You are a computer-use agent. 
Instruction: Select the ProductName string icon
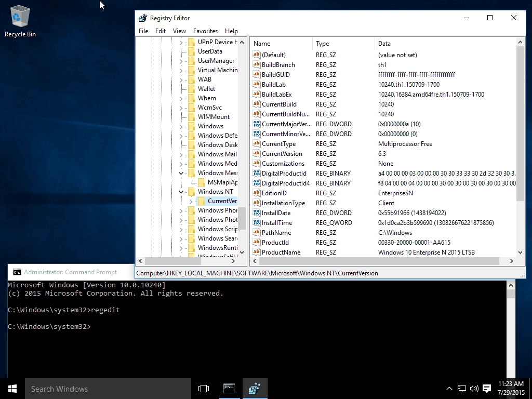click(257, 252)
